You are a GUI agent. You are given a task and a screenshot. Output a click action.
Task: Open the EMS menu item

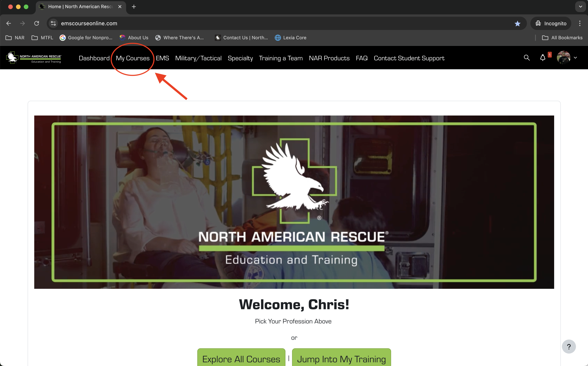pos(162,58)
